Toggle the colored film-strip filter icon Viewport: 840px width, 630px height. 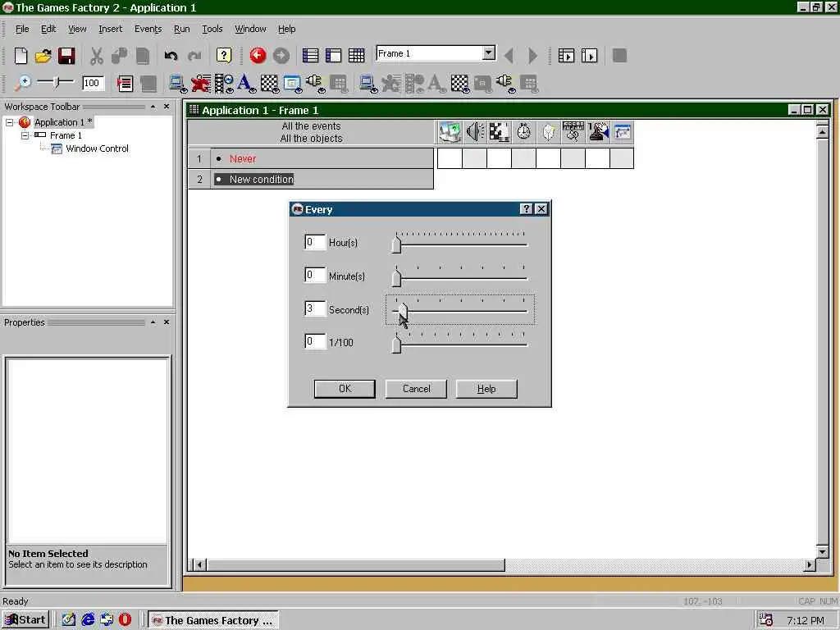point(223,84)
